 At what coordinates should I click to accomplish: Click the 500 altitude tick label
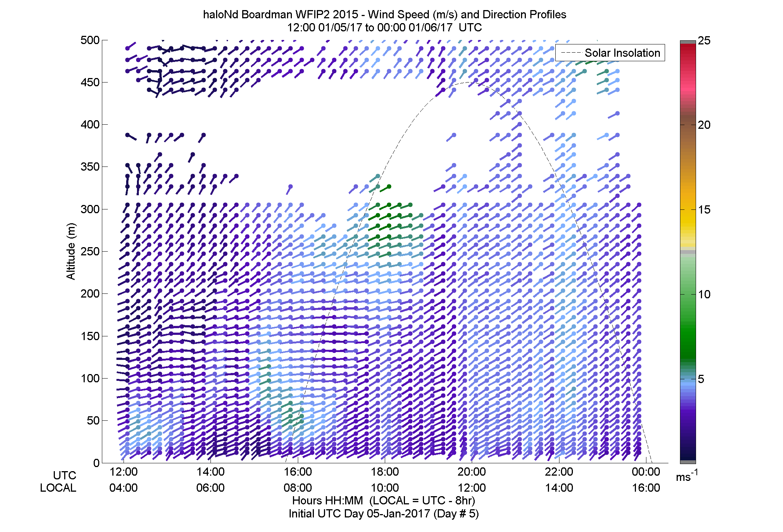pos(90,40)
